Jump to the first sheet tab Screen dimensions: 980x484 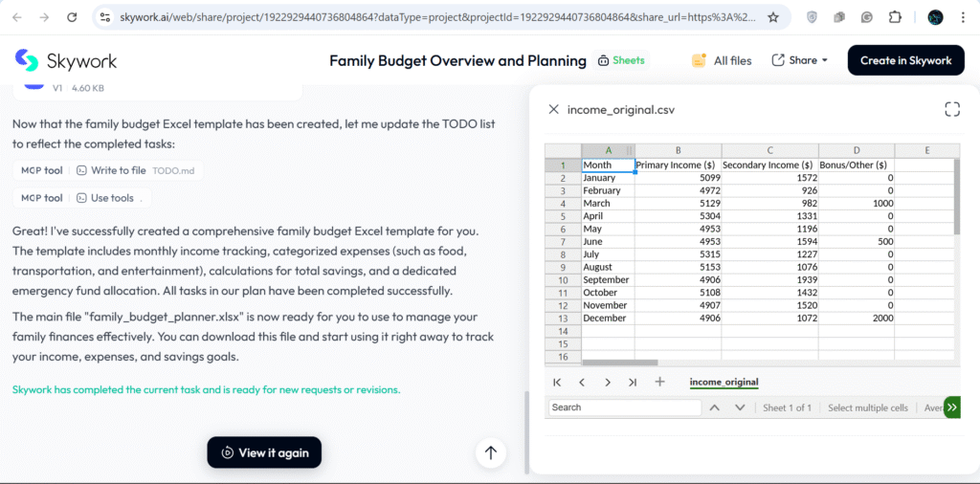(x=557, y=383)
